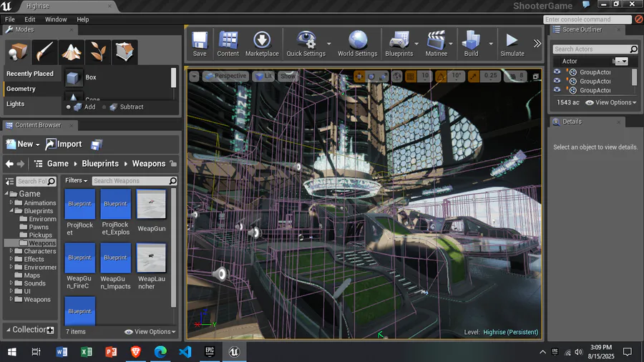The width and height of the screenshot is (644, 362).
Task: Expand the toolbar overflow chevrons
Action: [537, 44]
